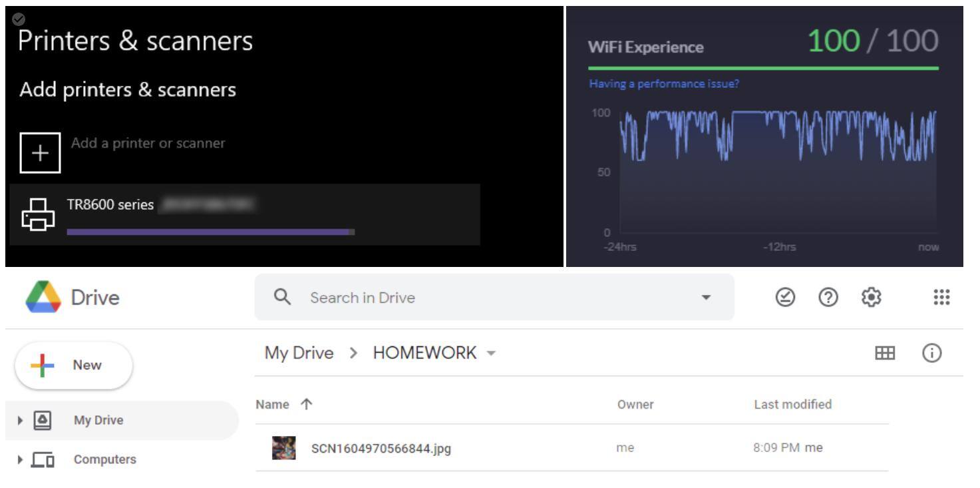Click the TR8600 series printer icon
The width and height of the screenshot is (980, 488).
pyautogui.click(x=39, y=214)
